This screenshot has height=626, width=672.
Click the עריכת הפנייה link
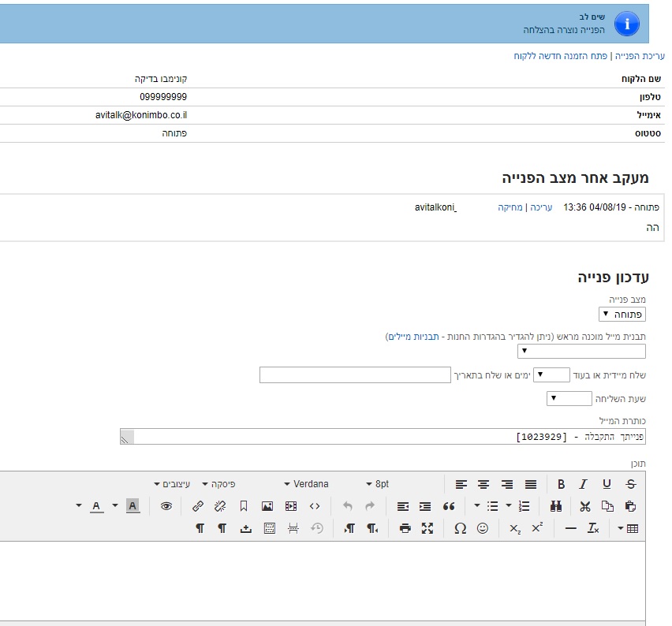coord(640,57)
